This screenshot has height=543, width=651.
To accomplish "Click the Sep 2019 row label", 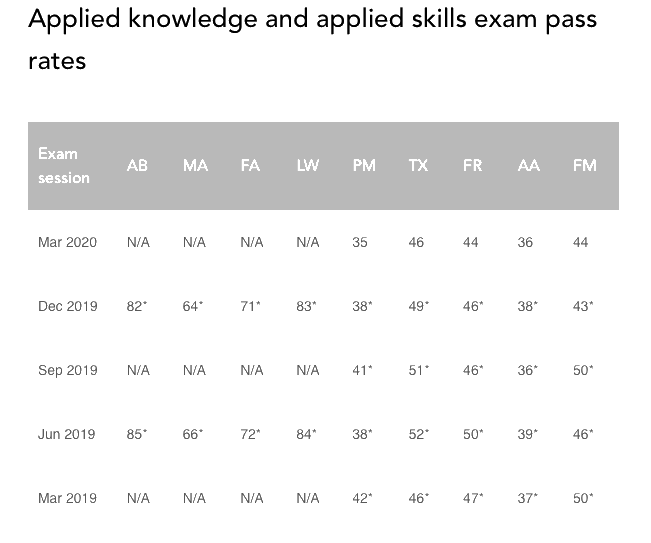I will point(67,370).
